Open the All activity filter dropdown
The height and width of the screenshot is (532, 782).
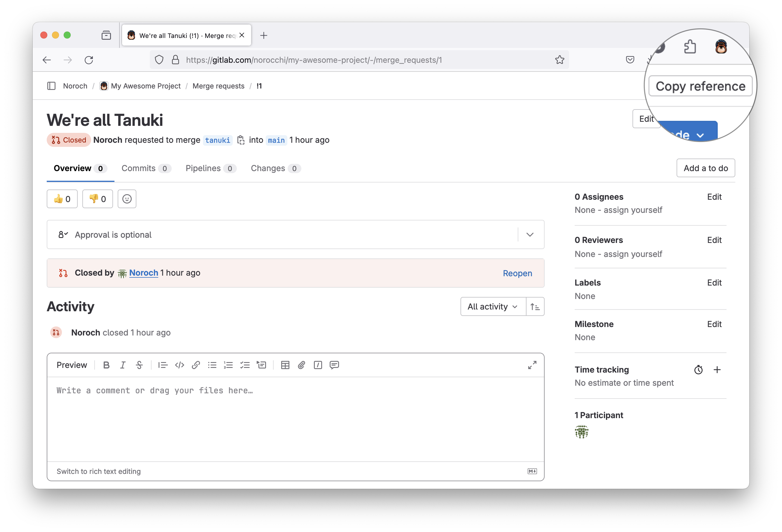pos(493,307)
